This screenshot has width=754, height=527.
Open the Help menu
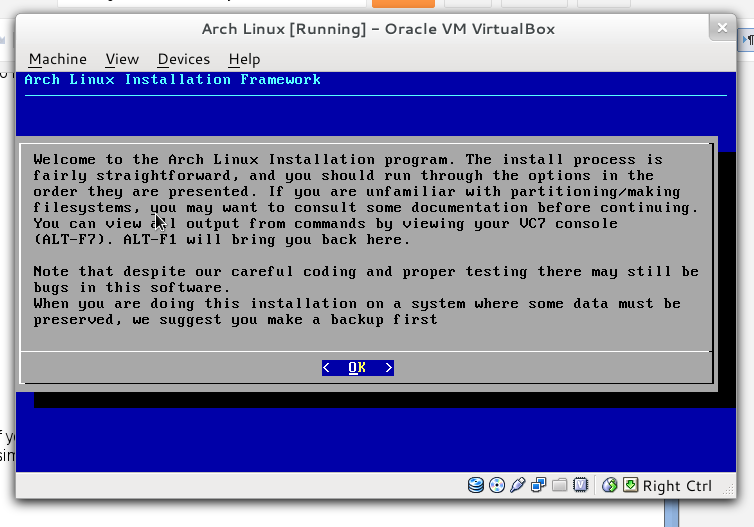click(x=244, y=59)
